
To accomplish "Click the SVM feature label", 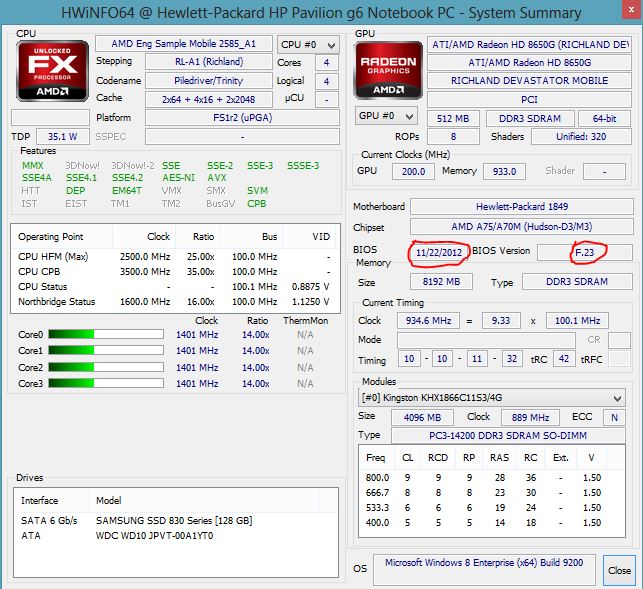I will [258, 191].
